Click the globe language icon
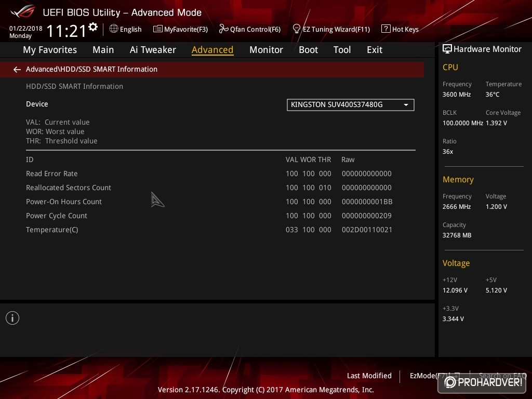532x399 pixels. pos(114,29)
